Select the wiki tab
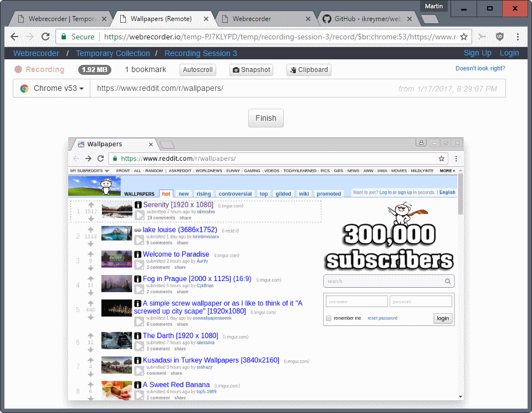This screenshot has height=413, width=532. (x=304, y=194)
